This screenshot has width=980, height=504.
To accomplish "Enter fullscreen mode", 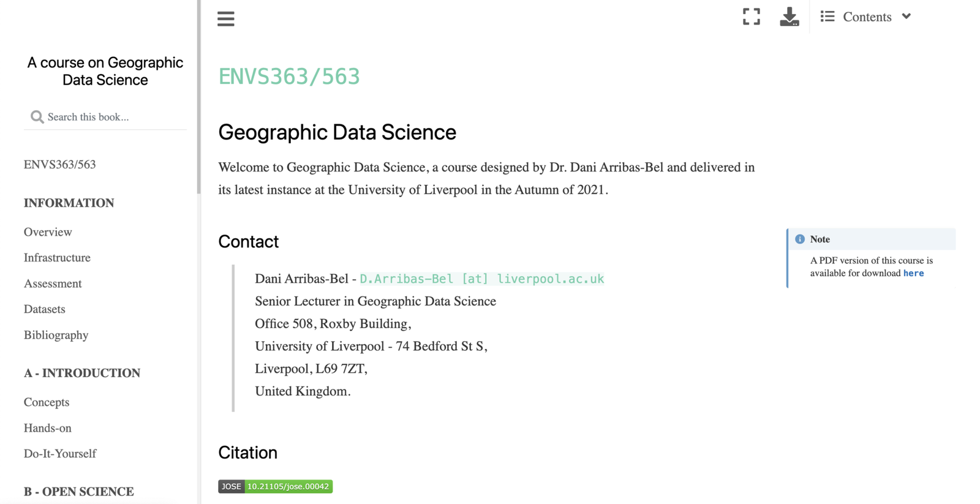I will [x=751, y=17].
